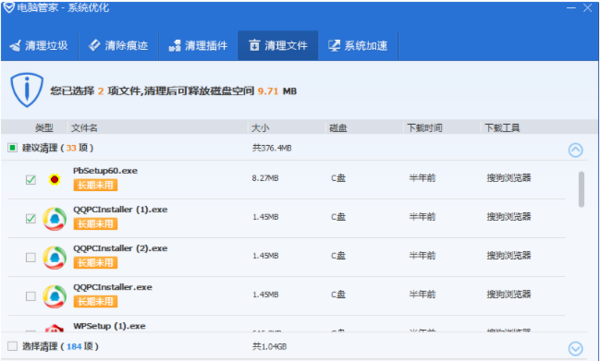Click C盘 in the QQPCInstaller.exe row
The width and height of the screenshot is (600, 361).
click(338, 295)
